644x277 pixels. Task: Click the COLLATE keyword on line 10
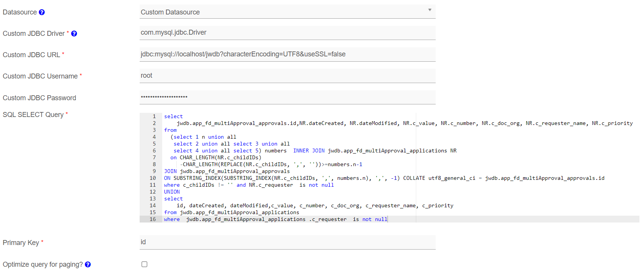coord(414,178)
